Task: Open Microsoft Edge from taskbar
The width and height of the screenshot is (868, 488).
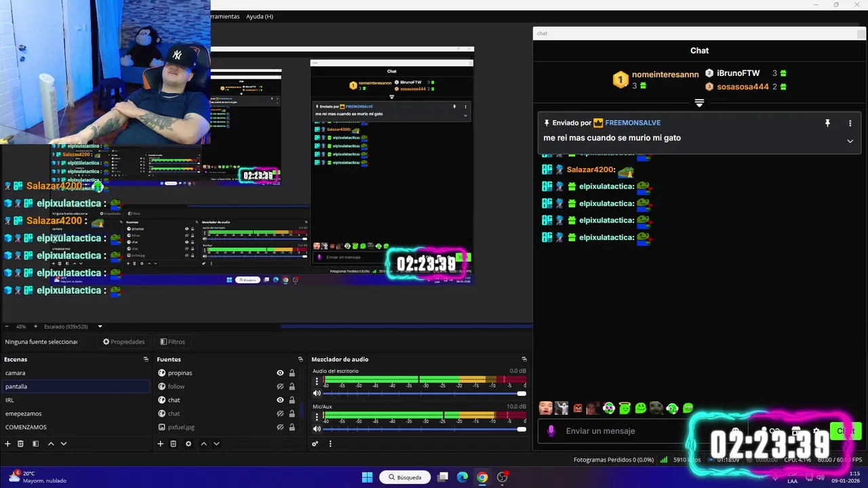Action: [x=462, y=477]
